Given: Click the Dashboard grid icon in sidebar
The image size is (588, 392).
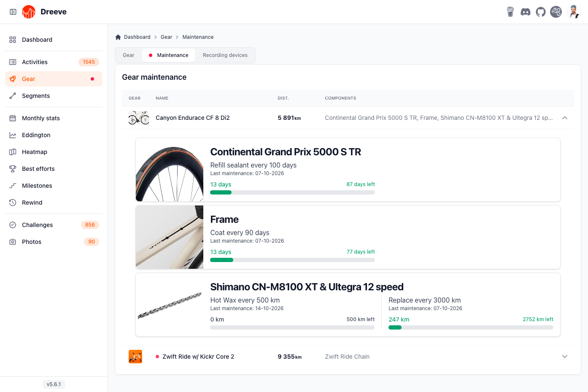Looking at the screenshot, I should [x=13, y=40].
